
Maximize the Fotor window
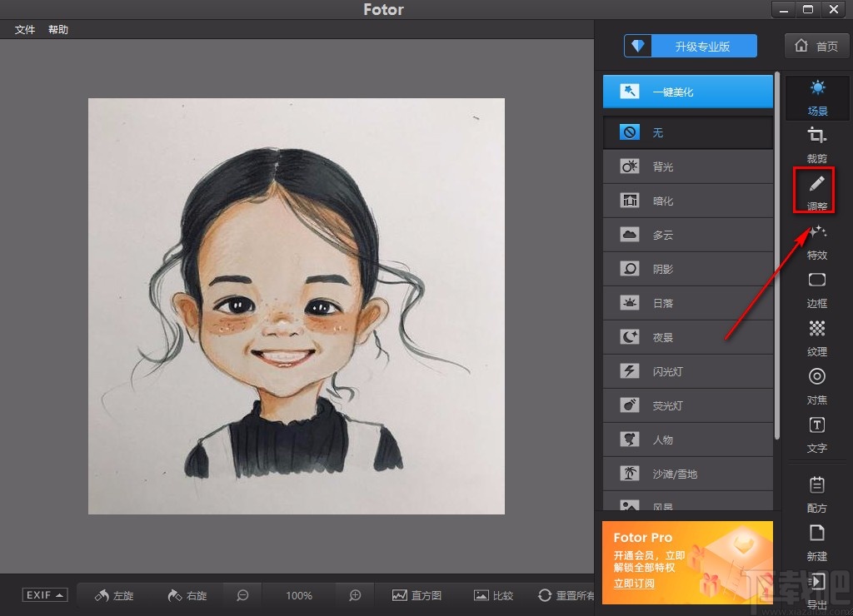[808, 9]
